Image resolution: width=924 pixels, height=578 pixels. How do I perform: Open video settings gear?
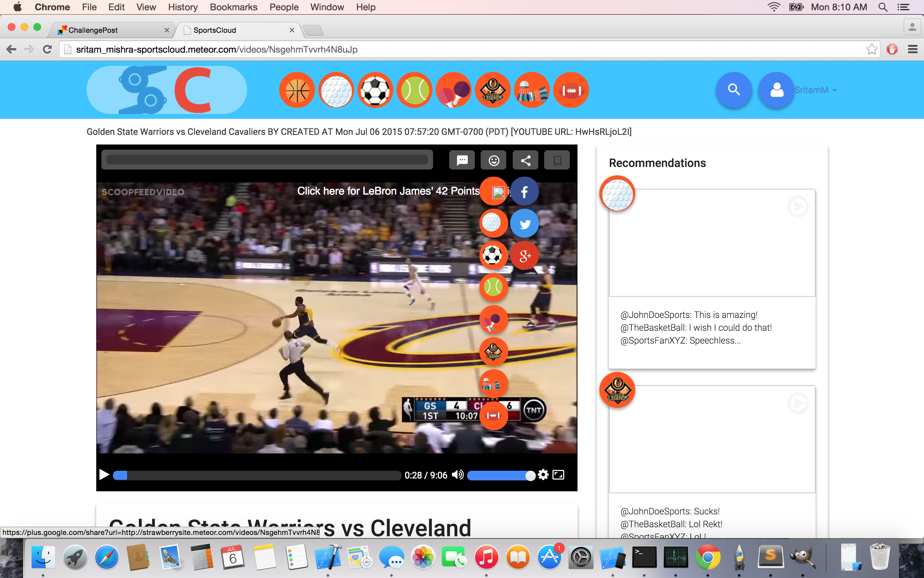tap(543, 475)
